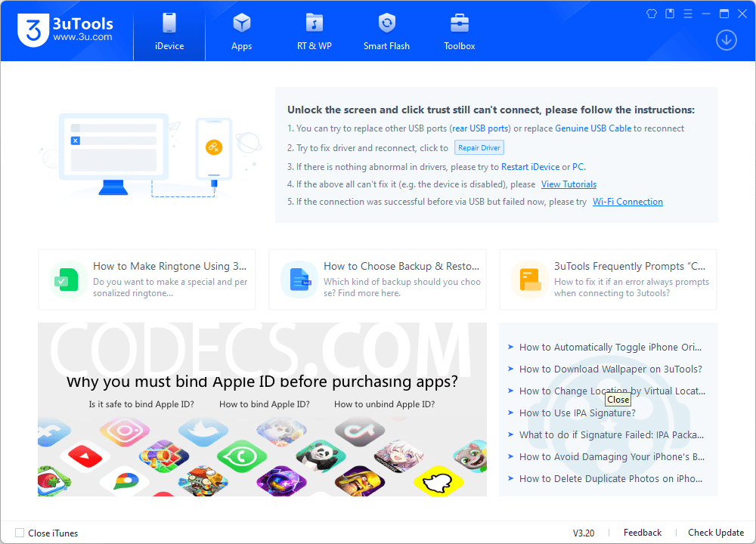Open the View Tutorials link
The height and width of the screenshot is (544, 756).
(569, 184)
